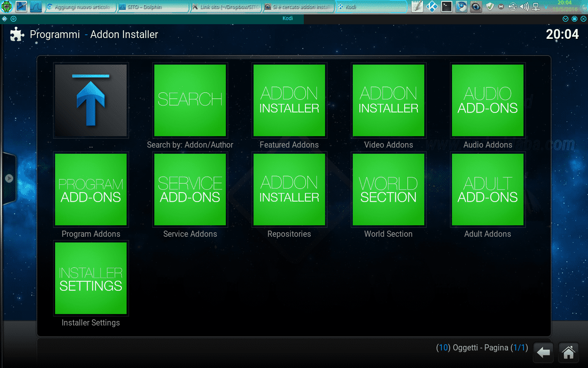Open the green SEARCH tile

(190, 100)
